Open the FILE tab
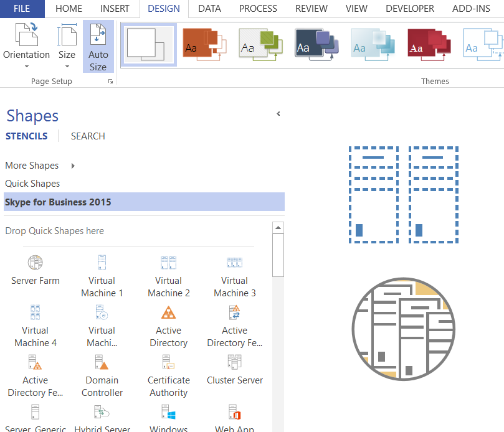The height and width of the screenshot is (432, 504). coord(22,9)
